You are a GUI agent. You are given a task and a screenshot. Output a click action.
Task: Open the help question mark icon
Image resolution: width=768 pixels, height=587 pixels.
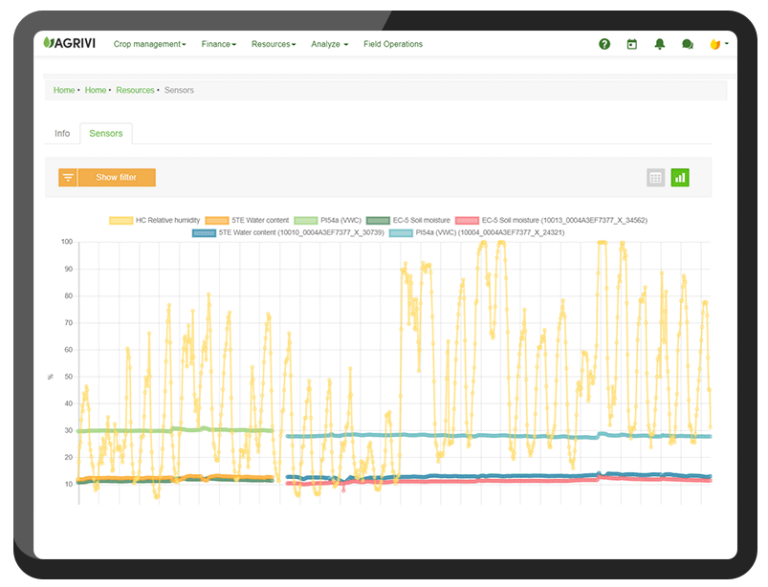click(x=604, y=44)
